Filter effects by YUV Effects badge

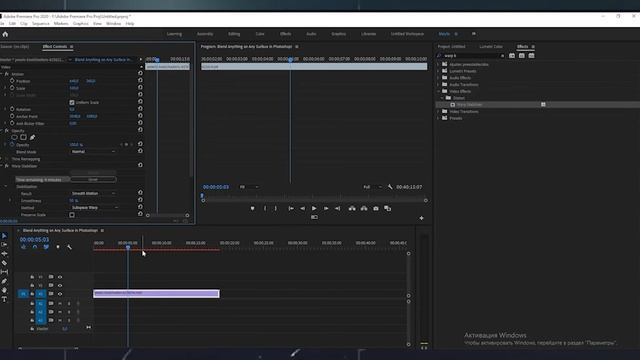tap(531, 56)
